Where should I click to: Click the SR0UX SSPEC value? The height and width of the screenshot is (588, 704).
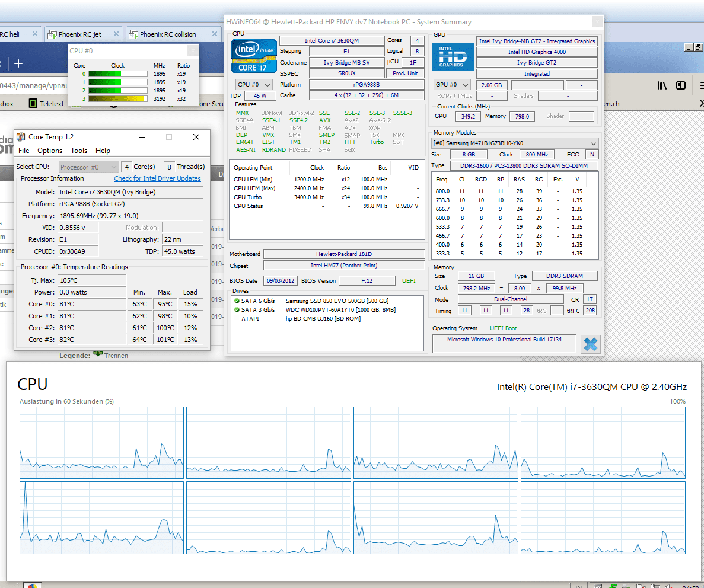(x=346, y=73)
